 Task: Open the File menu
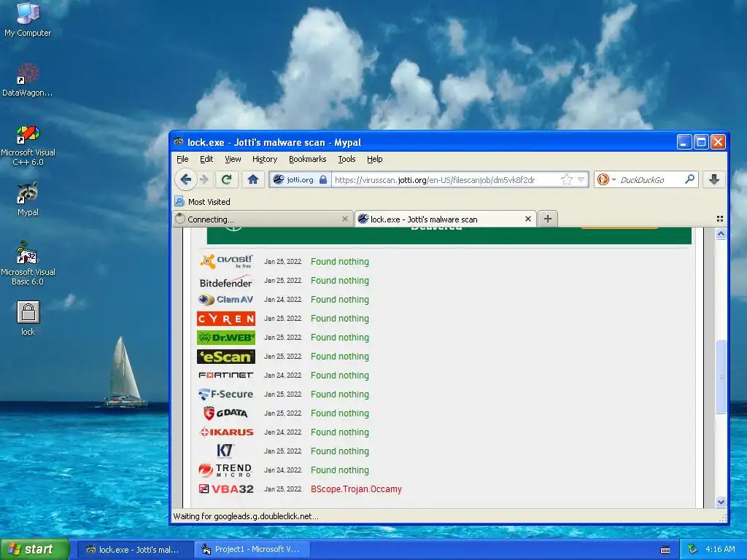(x=182, y=159)
